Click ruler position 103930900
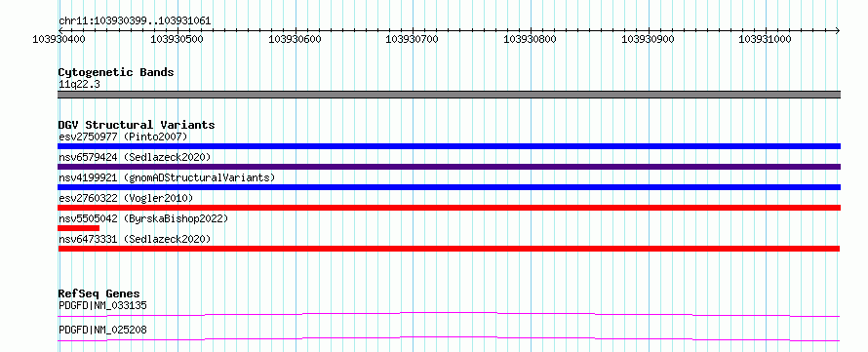The width and height of the screenshot is (868, 352). 649,39
